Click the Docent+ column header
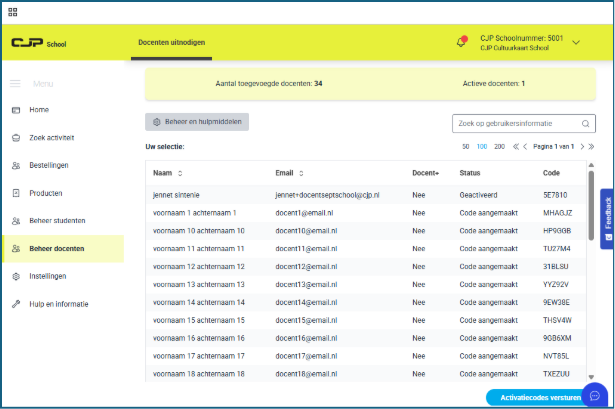 (x=426, y=173)
